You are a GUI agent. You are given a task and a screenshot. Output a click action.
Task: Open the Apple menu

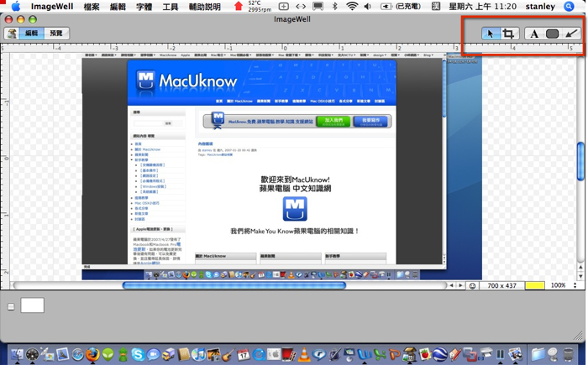pos(16,6)
